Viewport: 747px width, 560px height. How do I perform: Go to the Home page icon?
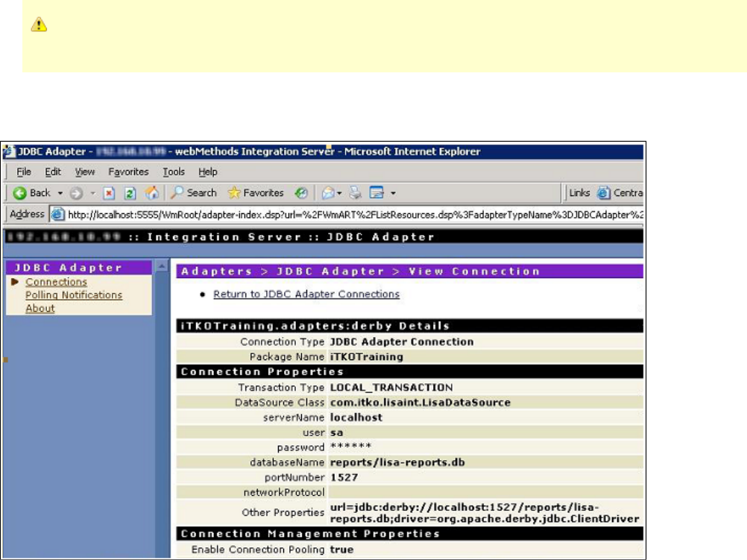pyautogui.click(x=152, y=192)
